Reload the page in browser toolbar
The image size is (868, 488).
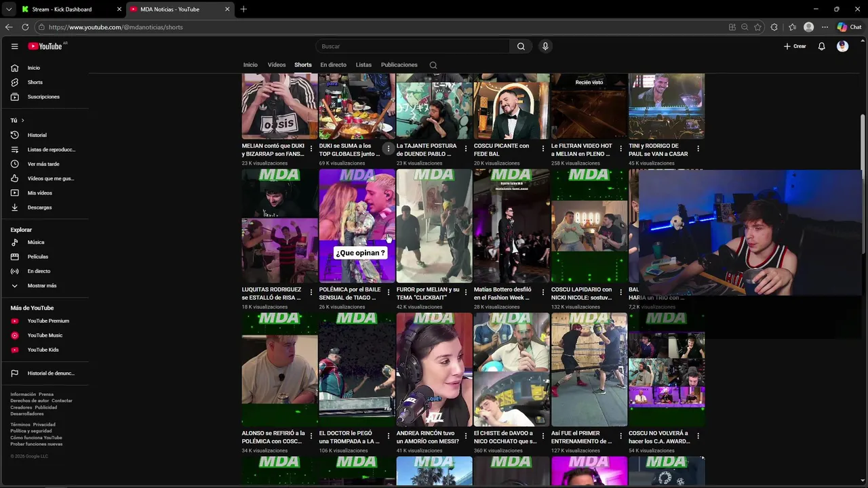pyautogui.click(x=25, y=27)
